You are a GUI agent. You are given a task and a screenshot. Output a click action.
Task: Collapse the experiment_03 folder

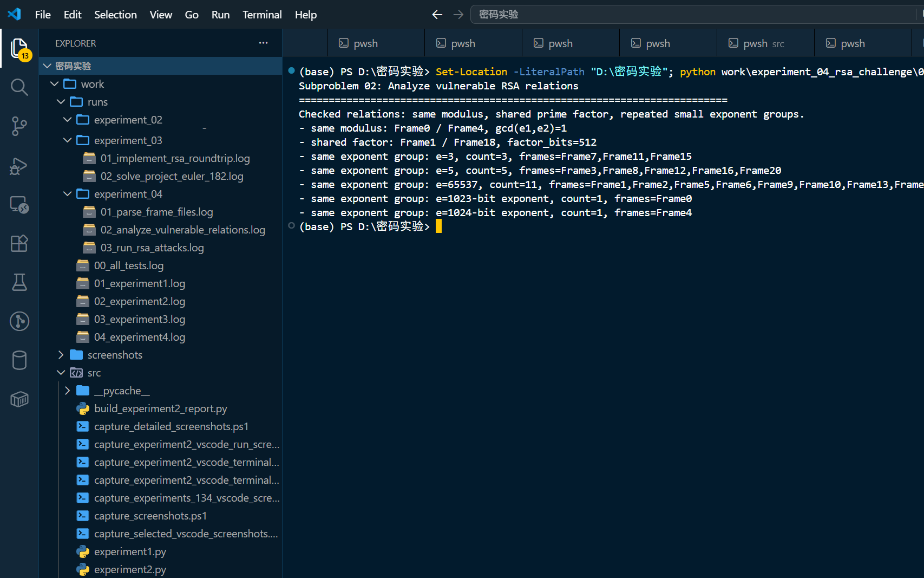tap(67, 140)
